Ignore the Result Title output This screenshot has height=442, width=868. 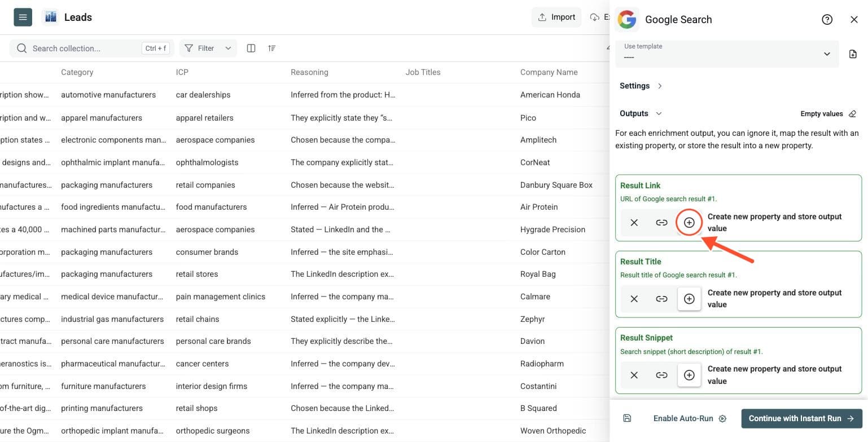coord(634,299)
